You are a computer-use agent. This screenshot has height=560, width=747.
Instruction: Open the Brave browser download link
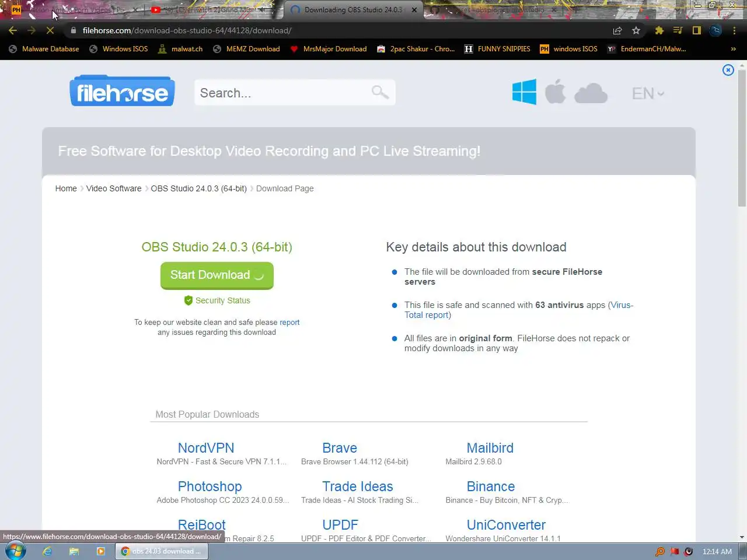pyautogui.click(x=340, y=448)
